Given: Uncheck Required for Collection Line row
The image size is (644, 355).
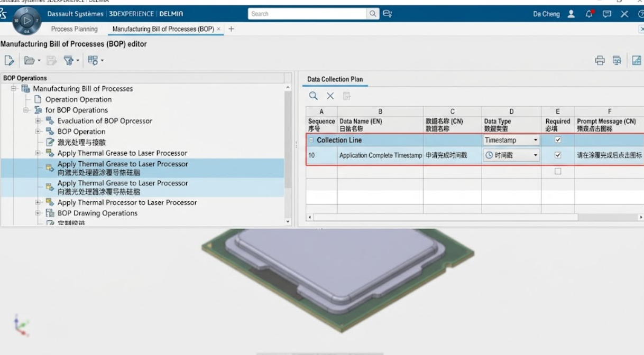Looking at the screenshot, I should point(558,140).
